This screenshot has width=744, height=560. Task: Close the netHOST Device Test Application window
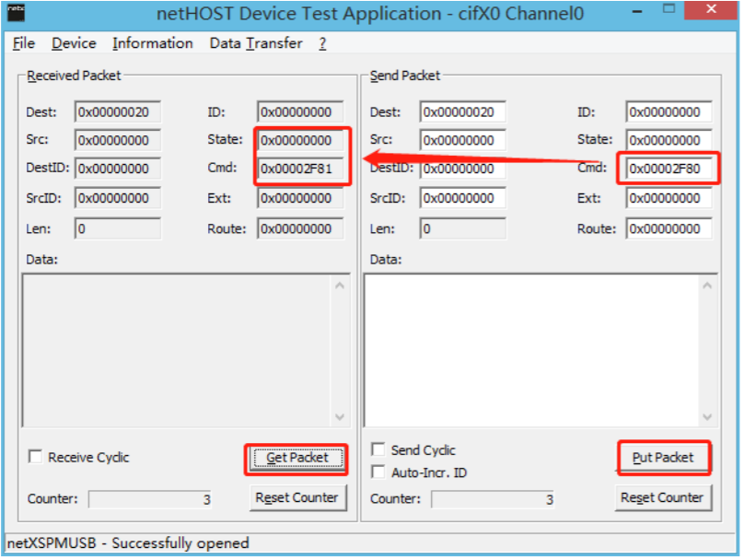point(711,9)
